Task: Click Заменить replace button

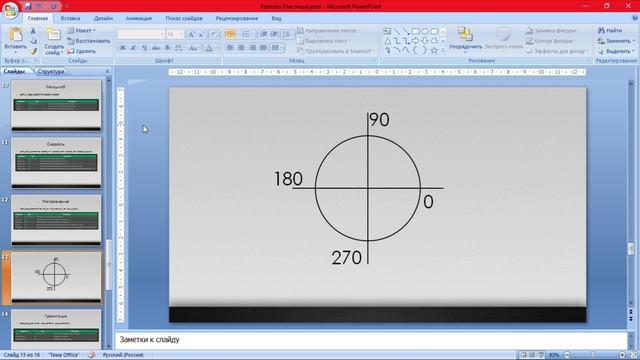Action: tap(616, 41)
